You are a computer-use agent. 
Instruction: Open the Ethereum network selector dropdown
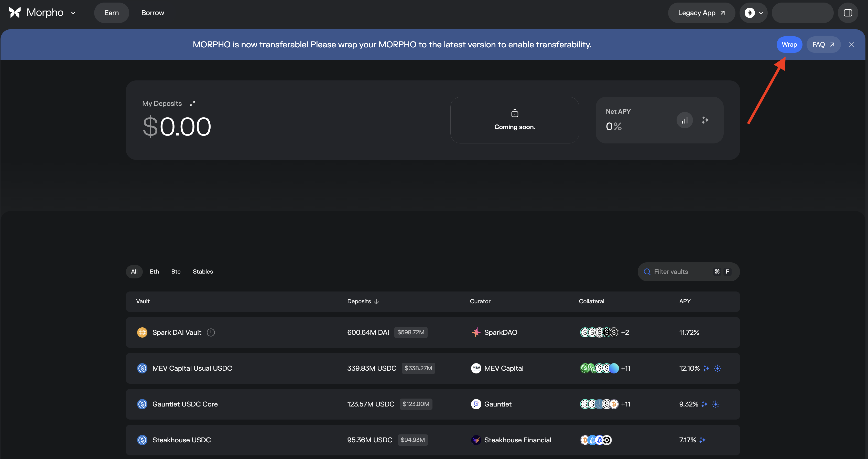coord(753,13)
